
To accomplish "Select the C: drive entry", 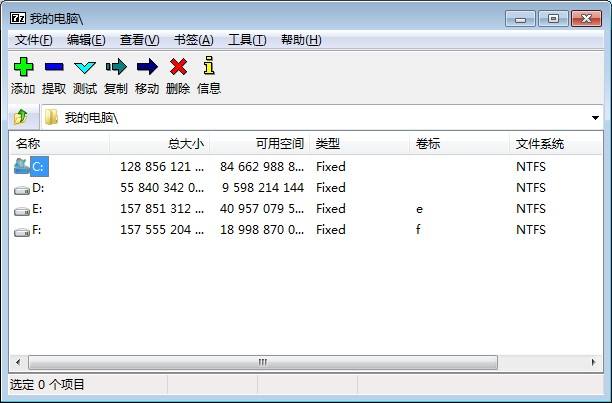I will point(38,167).
